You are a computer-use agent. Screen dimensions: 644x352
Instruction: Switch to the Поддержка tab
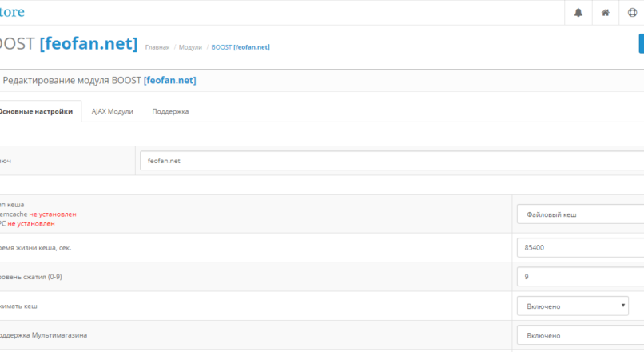(x=170, y=111)
